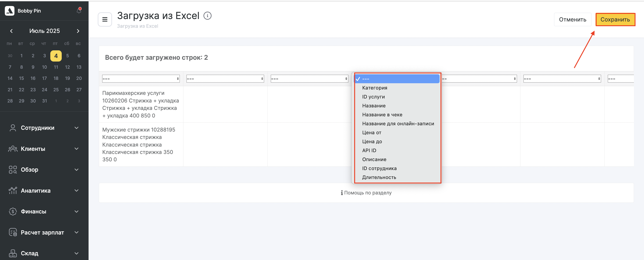
Task: Choose Название для онлайн-записи option
Action: coord(397,124)
